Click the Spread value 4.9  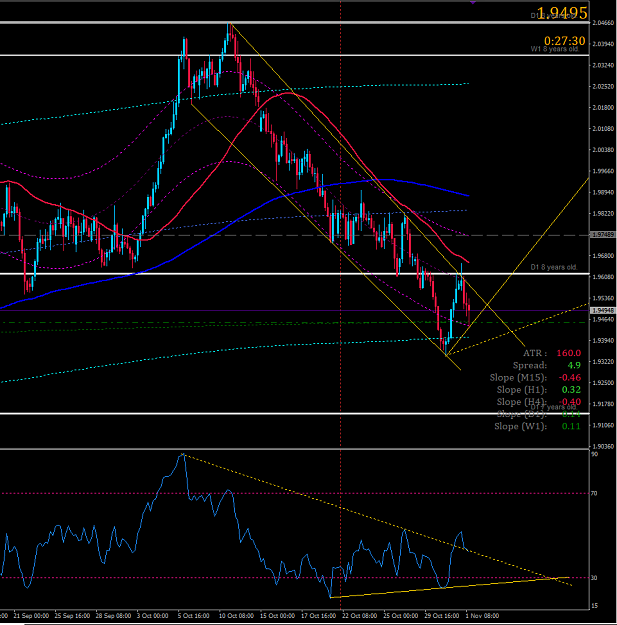point(574,365)
